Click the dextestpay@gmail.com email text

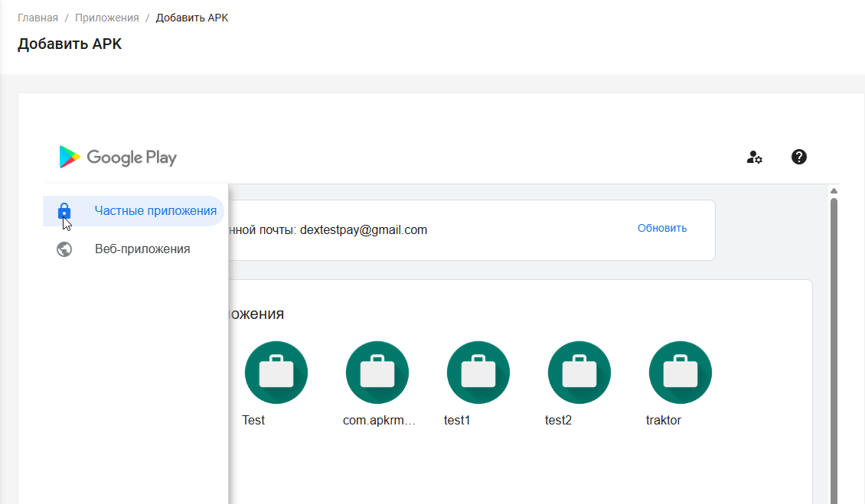[x=364, y=229]
